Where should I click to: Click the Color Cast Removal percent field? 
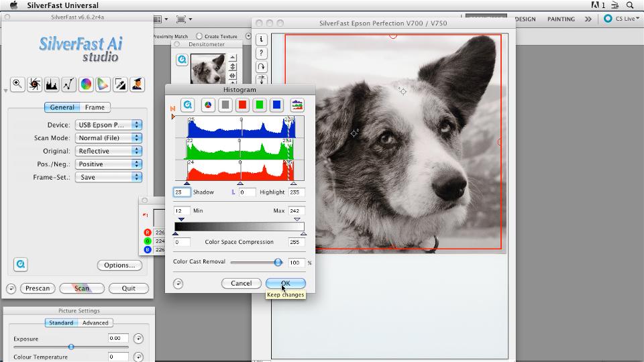click(297, 263)
